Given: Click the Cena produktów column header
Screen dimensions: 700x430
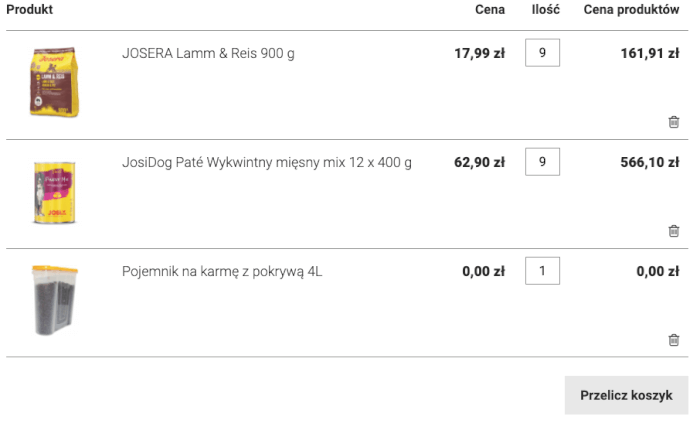Looking at the screenshot, I should (x=631, y=10).
